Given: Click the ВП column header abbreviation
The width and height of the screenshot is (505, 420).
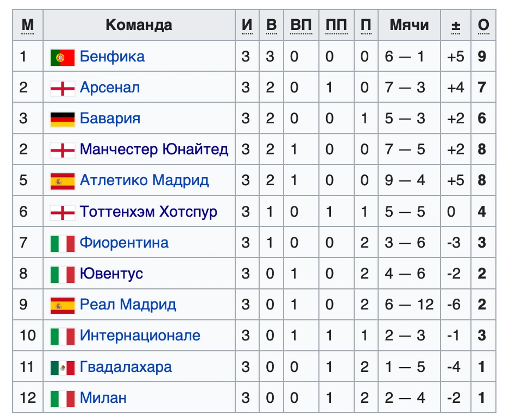Looking at the screenshot, I should pos(301,25).
